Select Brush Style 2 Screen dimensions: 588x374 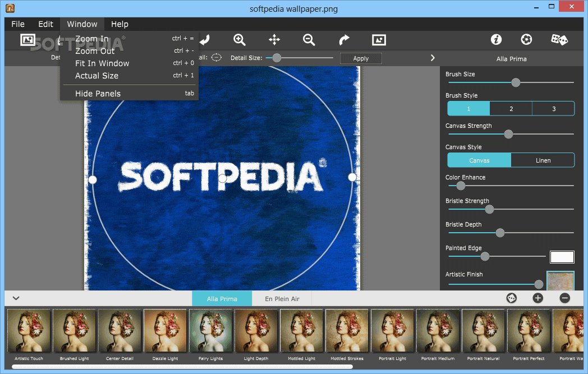511,109
